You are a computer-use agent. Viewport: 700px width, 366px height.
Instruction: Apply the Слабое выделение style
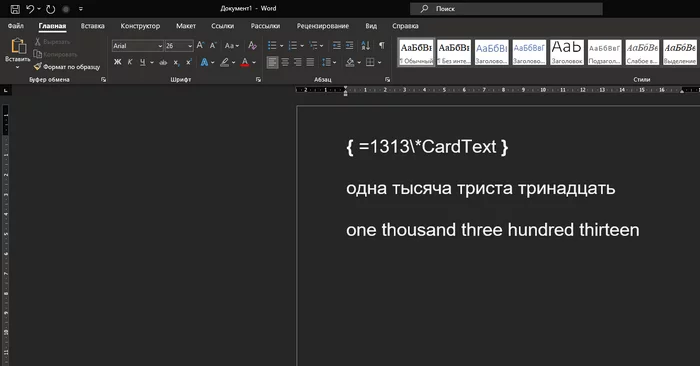(x=642, y=52)
